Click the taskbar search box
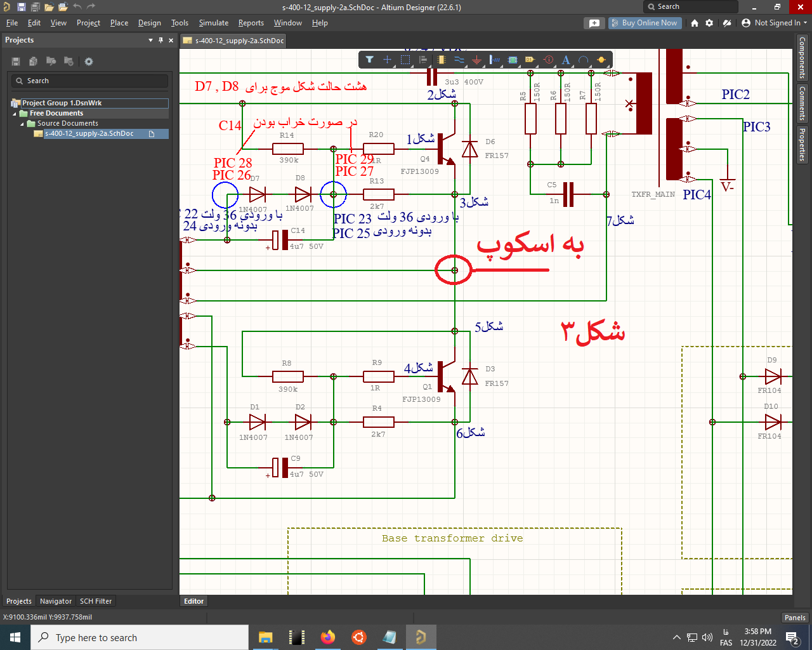Image resolution: width=812 pixels, height=650 pixels. [x=140, y=637]
